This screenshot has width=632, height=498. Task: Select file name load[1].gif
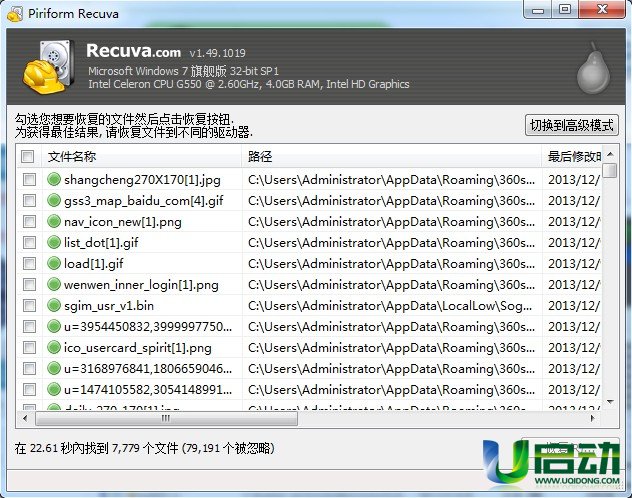94,264
